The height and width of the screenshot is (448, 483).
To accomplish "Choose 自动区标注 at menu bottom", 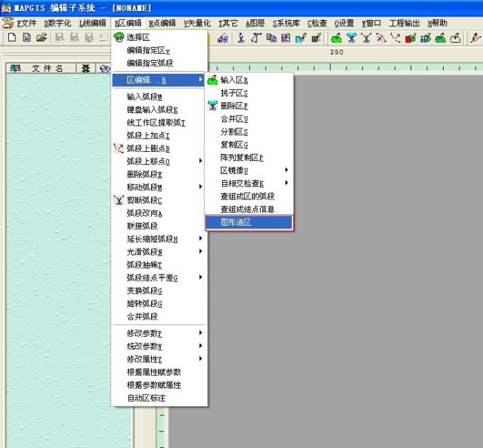I will [x=146, y=398].
